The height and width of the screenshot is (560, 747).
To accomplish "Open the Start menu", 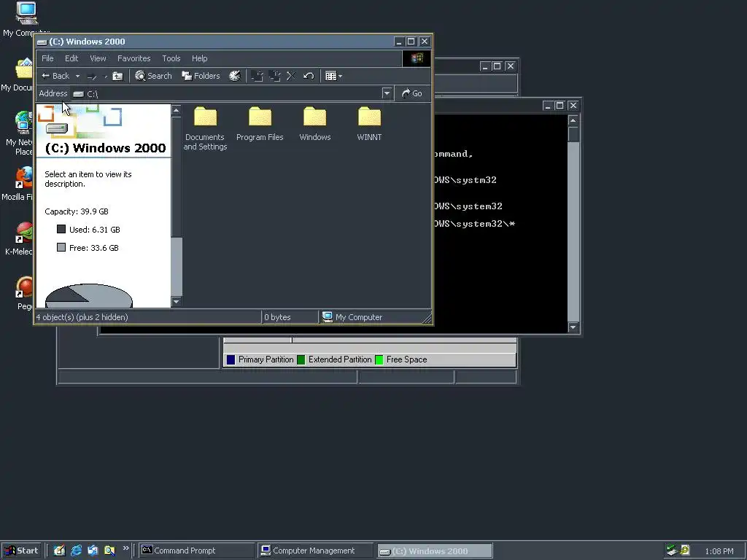I will (x=21, y=551).
